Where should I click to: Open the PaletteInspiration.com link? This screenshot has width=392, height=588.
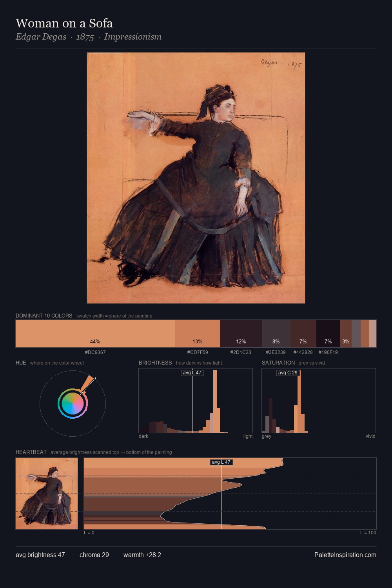(345, 555)
